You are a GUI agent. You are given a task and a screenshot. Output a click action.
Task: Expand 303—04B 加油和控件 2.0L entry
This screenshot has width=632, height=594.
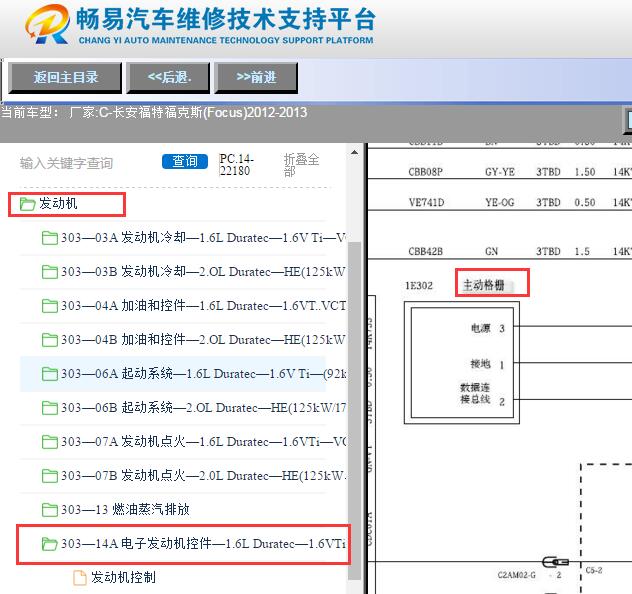tap(204, 340)
